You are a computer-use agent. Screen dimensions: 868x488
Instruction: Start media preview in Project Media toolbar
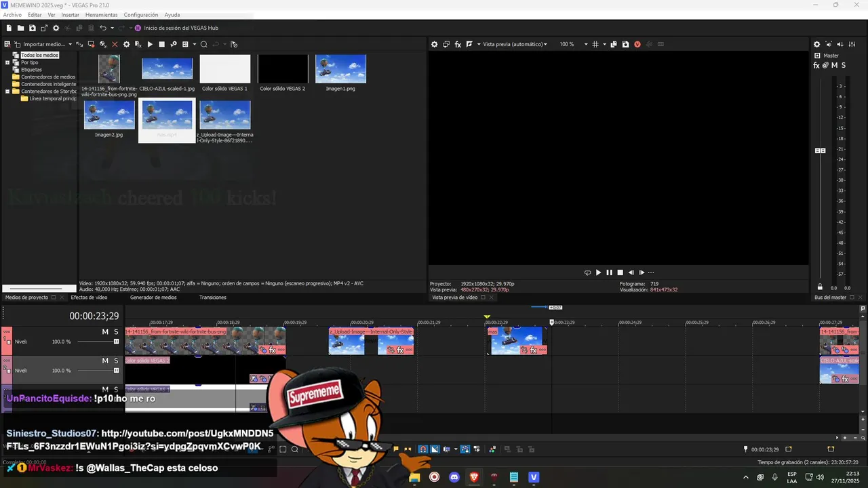click(x=150, y=44)
